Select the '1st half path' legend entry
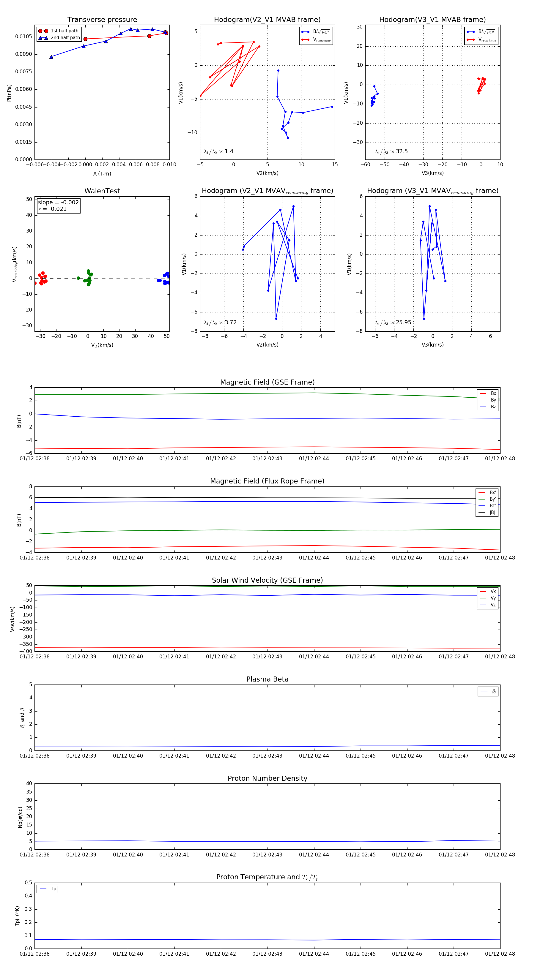 click(59, 31)
